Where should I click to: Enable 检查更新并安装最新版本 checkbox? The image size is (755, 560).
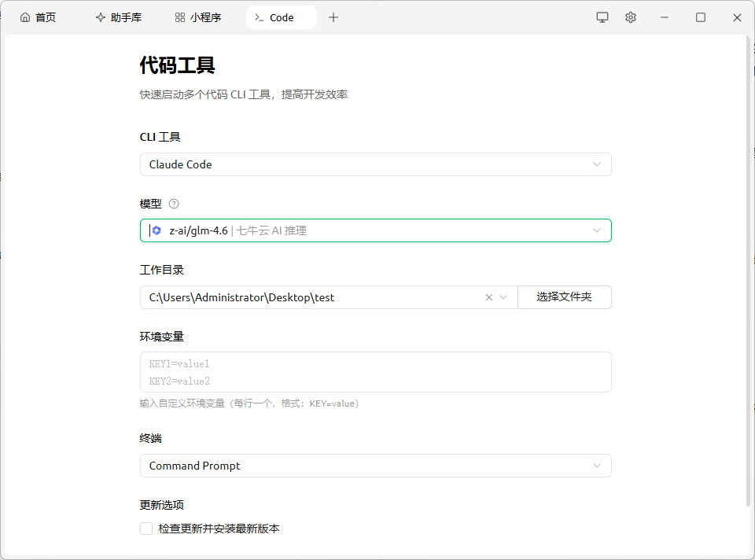tap(146, 529)
